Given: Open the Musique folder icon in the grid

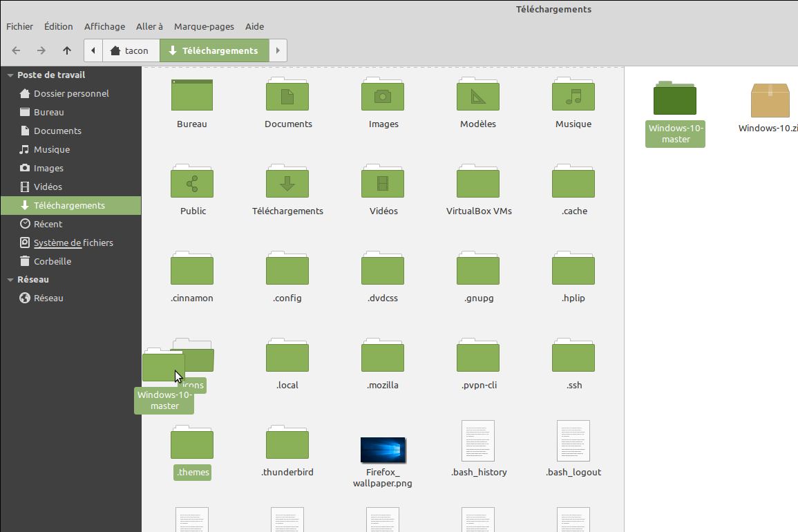Looking at the screenshot, I should [573, 96].
